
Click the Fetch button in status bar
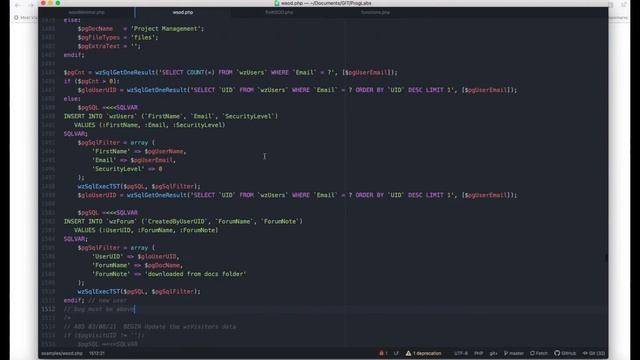[539, 353]
